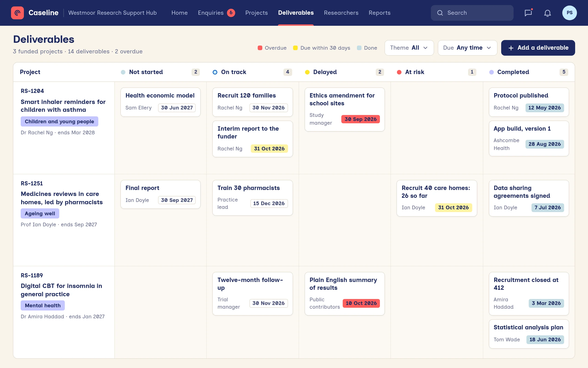Viewport: 588px width, 368px height.
Task: Open the Recruit 120 families card
Action: 252,102
